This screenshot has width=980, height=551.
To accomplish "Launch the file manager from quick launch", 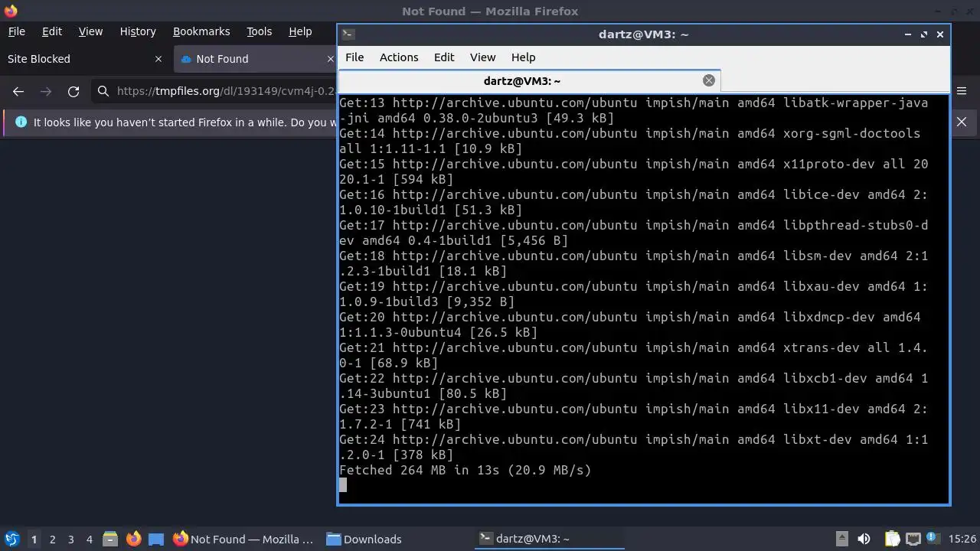I will (110, 539).
